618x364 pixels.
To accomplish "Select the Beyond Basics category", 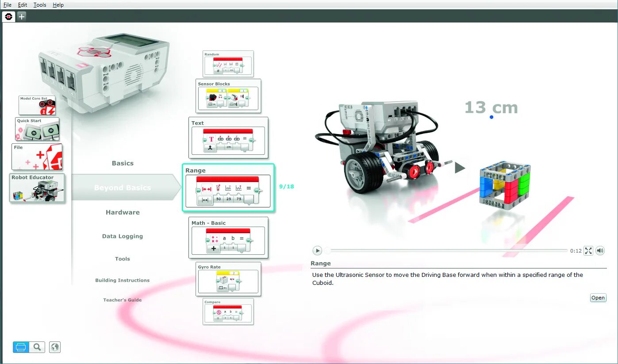I will 123,188.
